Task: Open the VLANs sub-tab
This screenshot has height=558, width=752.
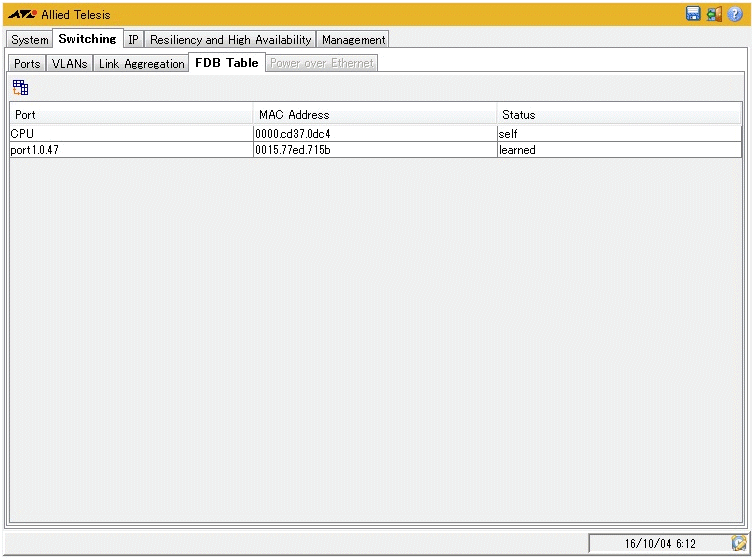Action: (x=70, y=64)
